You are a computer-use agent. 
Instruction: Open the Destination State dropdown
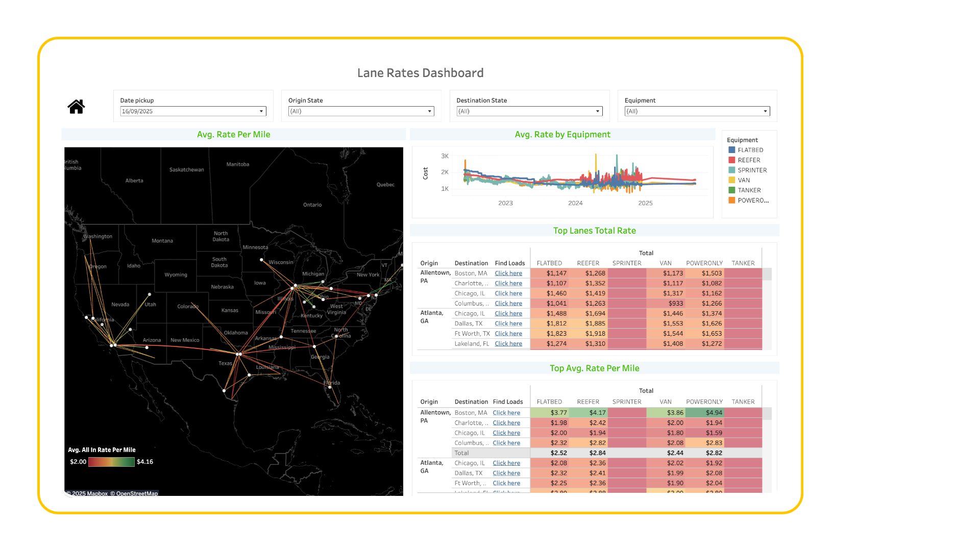coord(529,111)
